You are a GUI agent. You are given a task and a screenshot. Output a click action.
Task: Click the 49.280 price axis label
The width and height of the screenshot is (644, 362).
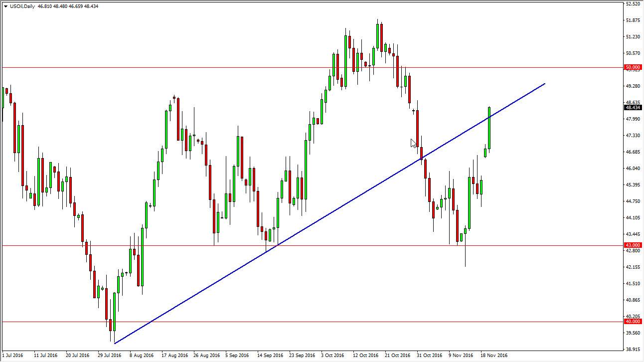pyautogui.click(x=633, y=86)
